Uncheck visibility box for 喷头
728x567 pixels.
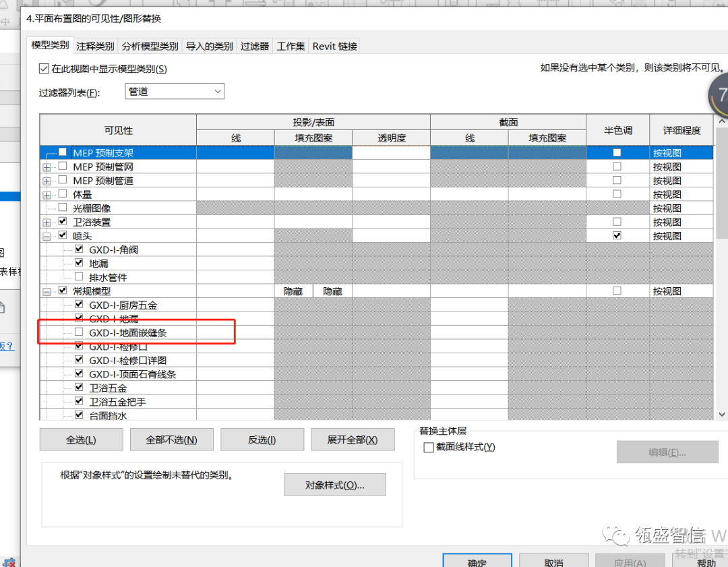[x=63, y=235]
